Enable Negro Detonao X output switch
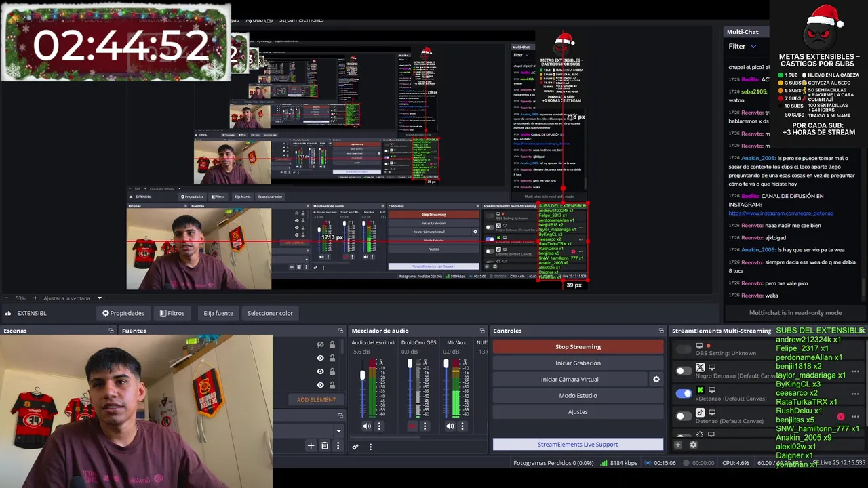This screenshot has width=868, height=488. 684,371
